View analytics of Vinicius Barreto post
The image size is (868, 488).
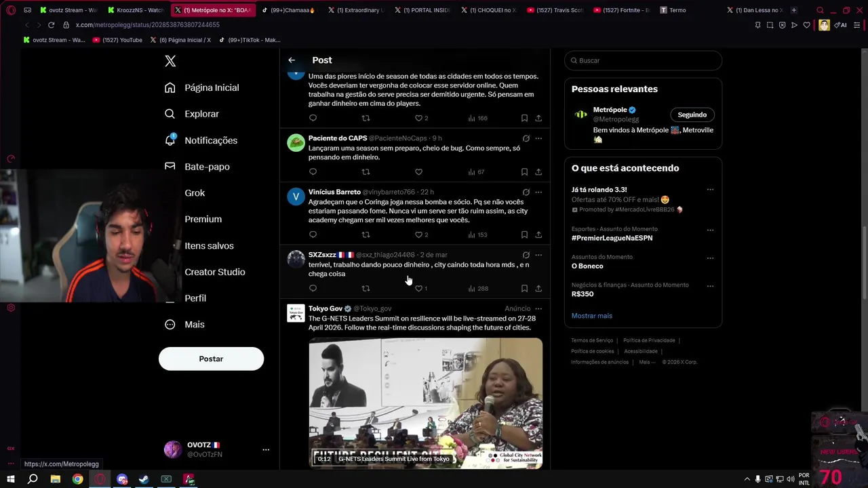[x=477, y=235]
